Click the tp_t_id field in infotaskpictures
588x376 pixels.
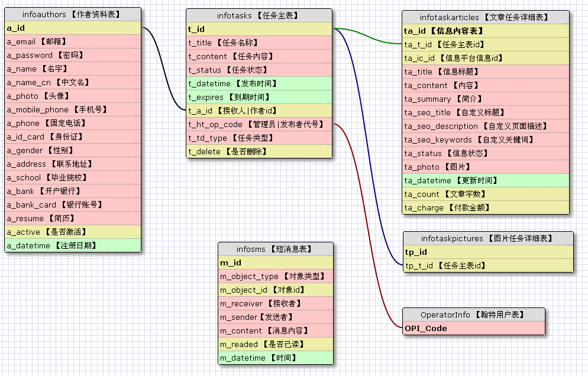click(487, 265)
